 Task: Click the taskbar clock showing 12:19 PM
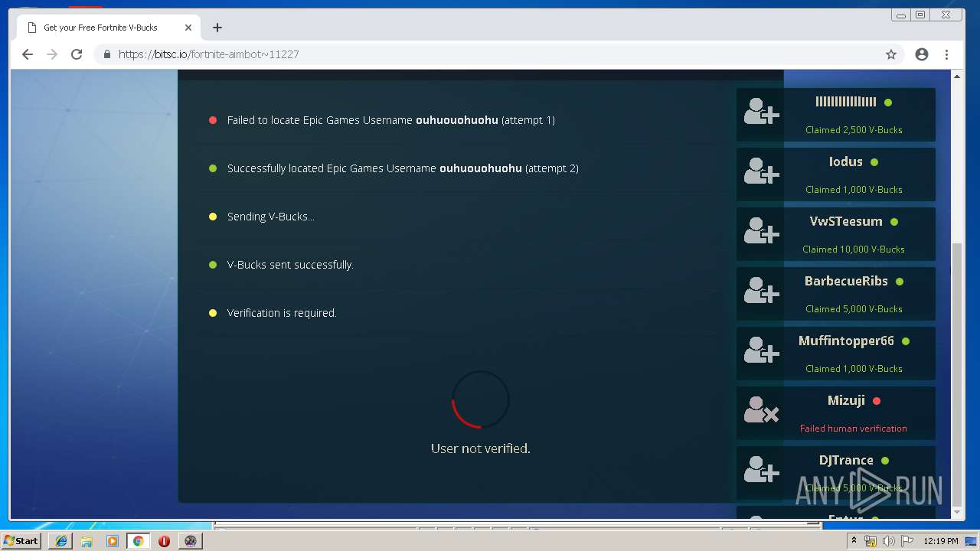click(941, 541)
